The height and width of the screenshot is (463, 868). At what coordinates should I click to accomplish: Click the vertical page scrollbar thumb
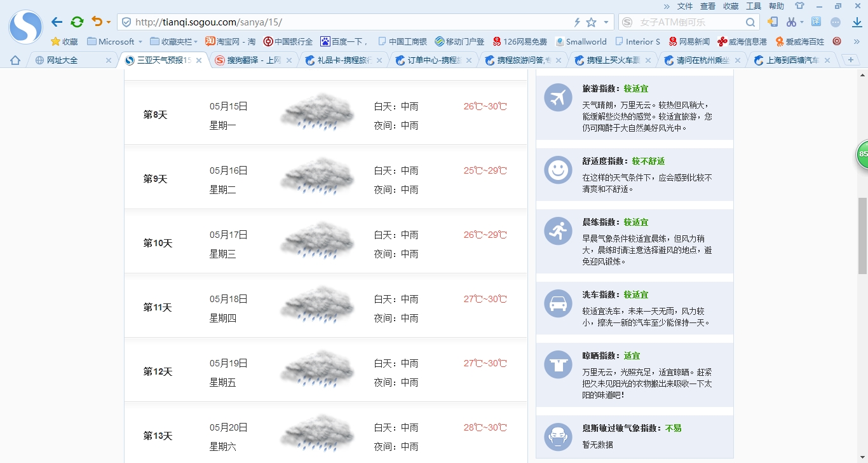(862, 235)
